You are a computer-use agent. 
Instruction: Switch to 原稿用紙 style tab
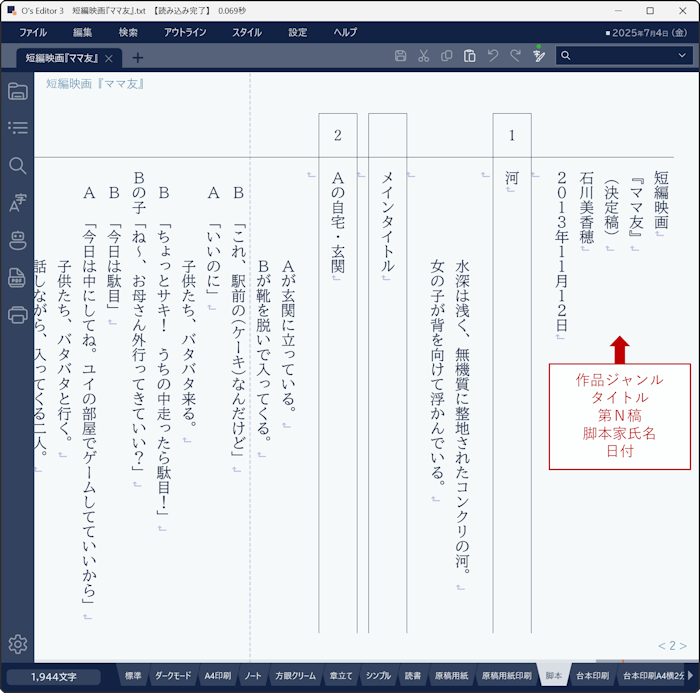click(x=451, y=676)
